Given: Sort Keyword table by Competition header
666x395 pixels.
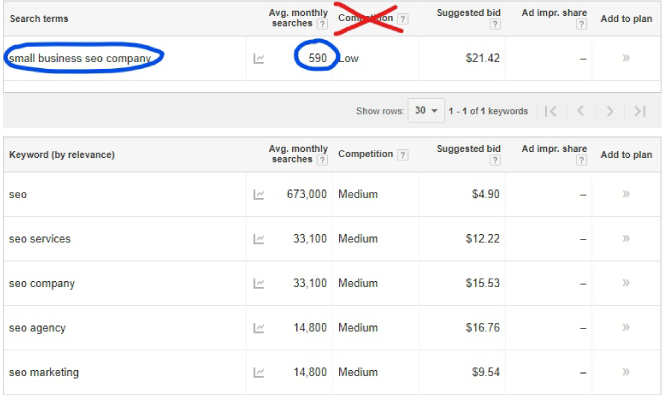Looking at the screenshot, I should pos(365,154).
